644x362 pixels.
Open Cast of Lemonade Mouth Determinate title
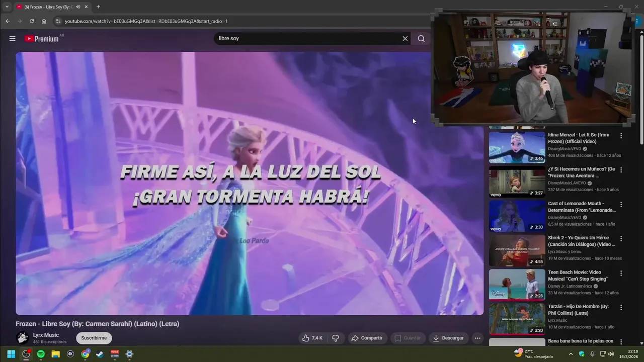pyautogui.click(x=582, y=207)
